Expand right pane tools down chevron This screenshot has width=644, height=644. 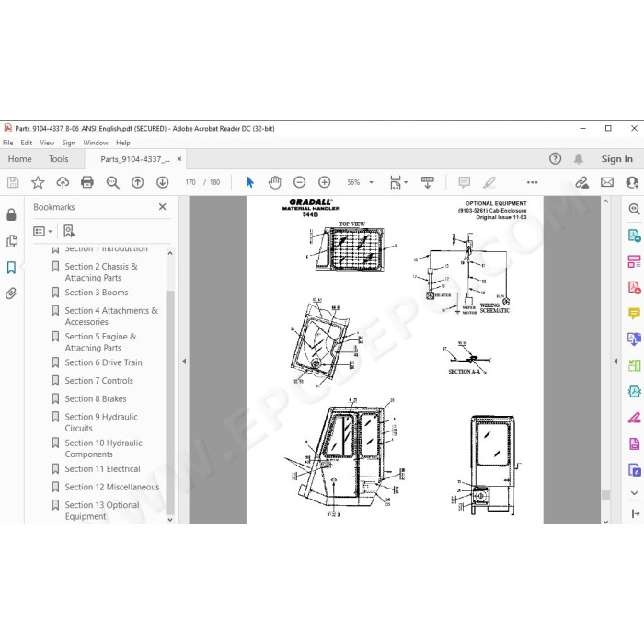tap(634, 493)
